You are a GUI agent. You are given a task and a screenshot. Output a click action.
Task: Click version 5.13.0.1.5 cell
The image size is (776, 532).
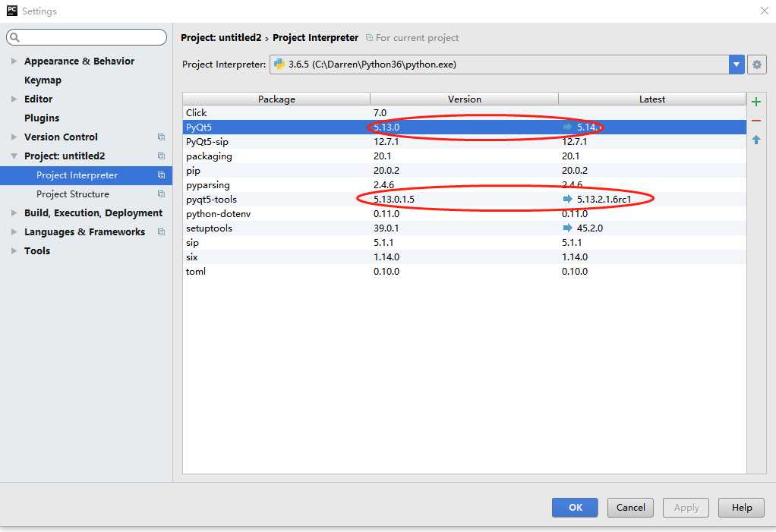coord(394,200)
